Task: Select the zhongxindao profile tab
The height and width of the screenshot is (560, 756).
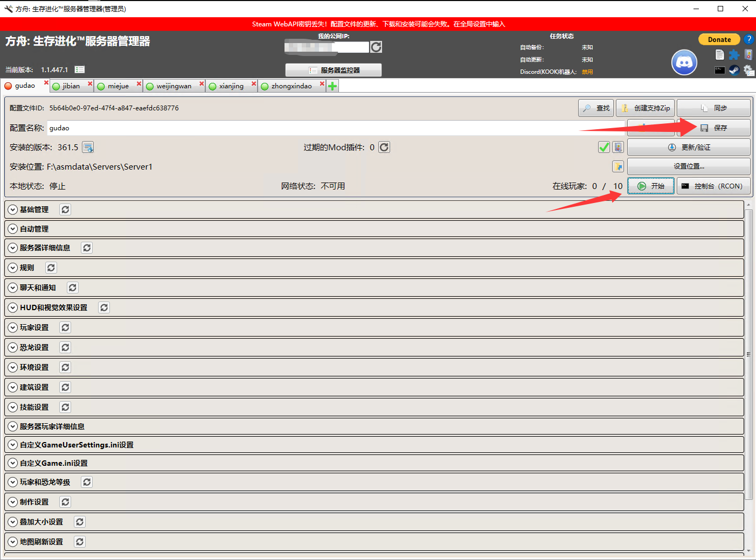Action: point(291,86)
